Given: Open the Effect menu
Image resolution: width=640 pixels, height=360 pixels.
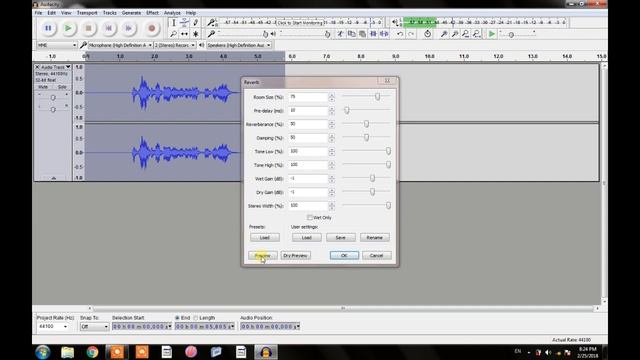Looking at the screenshot, I should (x=152, y=13).
